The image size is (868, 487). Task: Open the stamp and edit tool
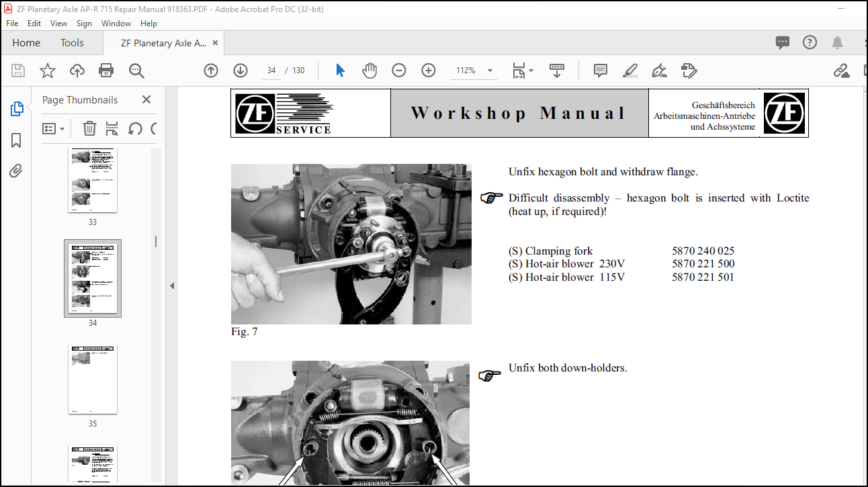(689, 71)
